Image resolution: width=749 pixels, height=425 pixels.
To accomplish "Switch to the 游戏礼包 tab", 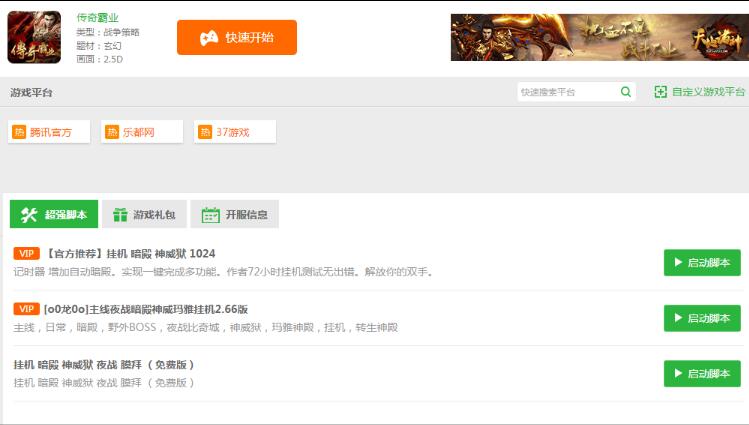I will (x=144, y=214).
